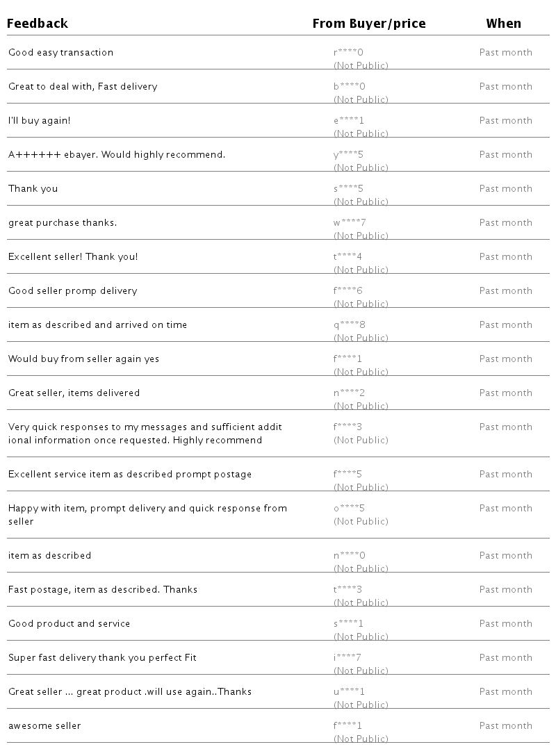Select the "awesome seller" feedback comment
The image size is (556, 756).
point(44,726)
